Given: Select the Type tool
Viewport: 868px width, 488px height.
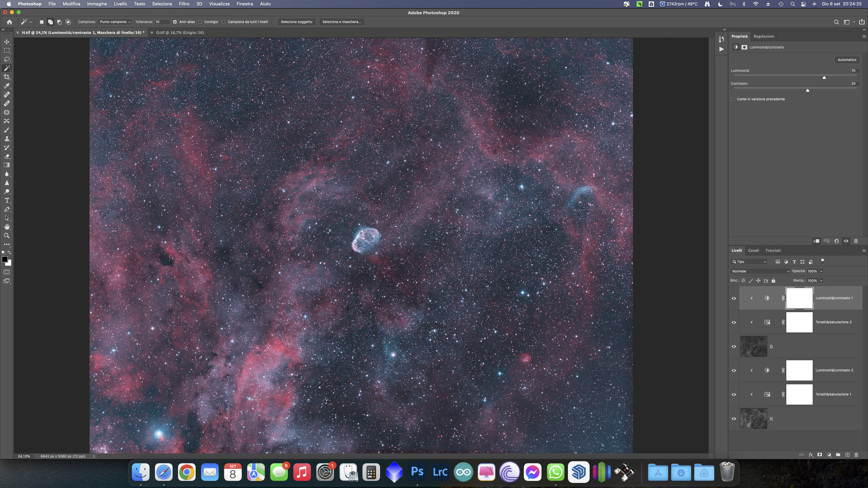Looking at the screenshot, I should click(x=7, y=201).
